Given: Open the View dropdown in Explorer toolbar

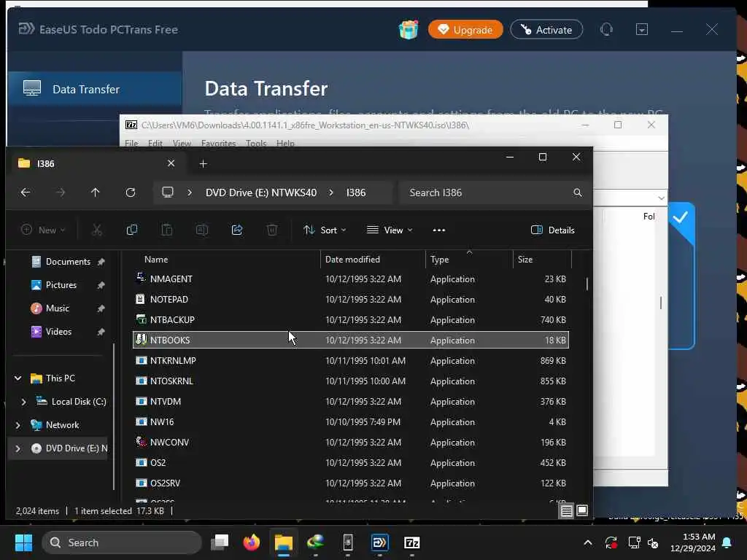Looking at the screenshot, I should tap(390, 230).
